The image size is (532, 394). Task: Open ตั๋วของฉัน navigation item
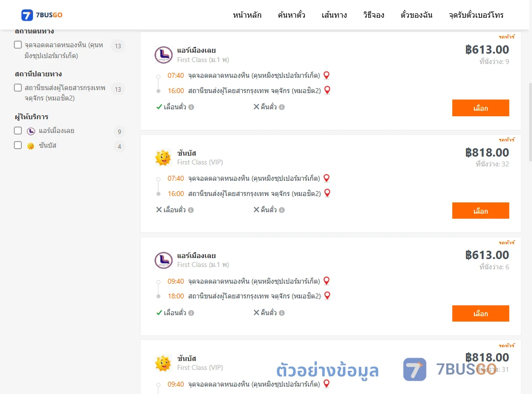[416, 15]
